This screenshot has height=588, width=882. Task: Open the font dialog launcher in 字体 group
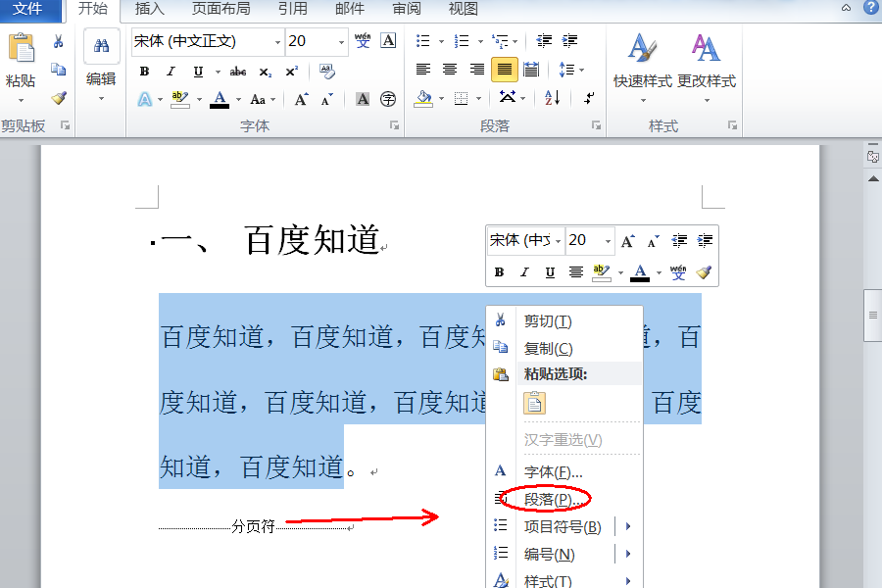[394, 125]
